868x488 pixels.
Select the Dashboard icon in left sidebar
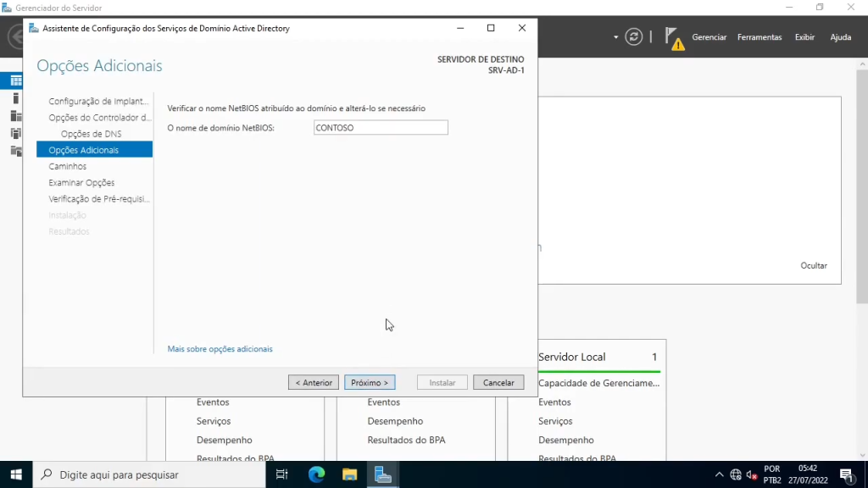[15, 81]
